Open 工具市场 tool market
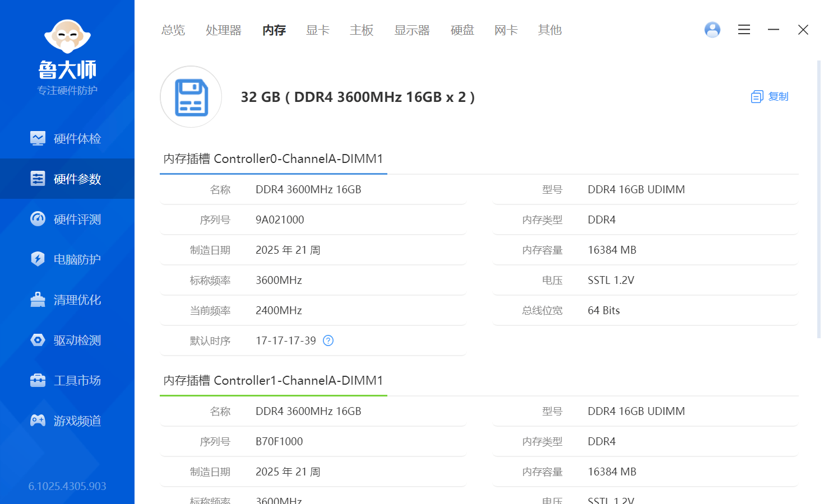This screenshot has height=504, width=824. pyautogui.click(x=67, y=380)
